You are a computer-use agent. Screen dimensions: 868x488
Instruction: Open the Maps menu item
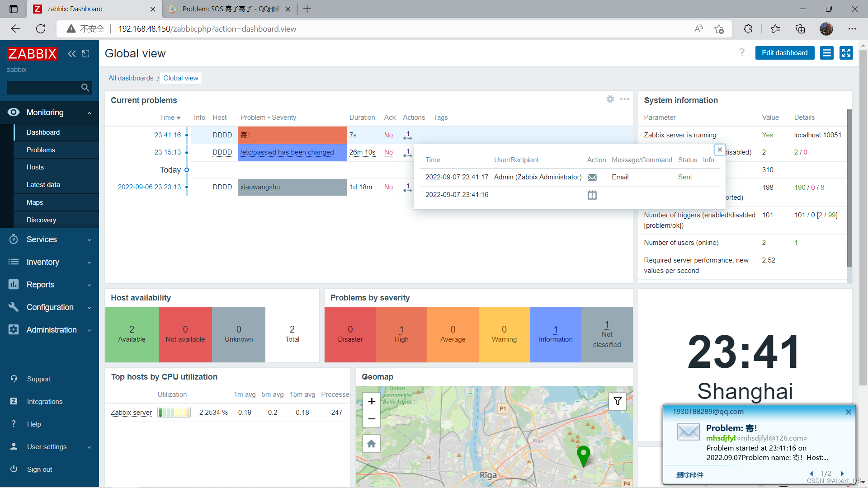pyautogui.click(x=56, y=202)
